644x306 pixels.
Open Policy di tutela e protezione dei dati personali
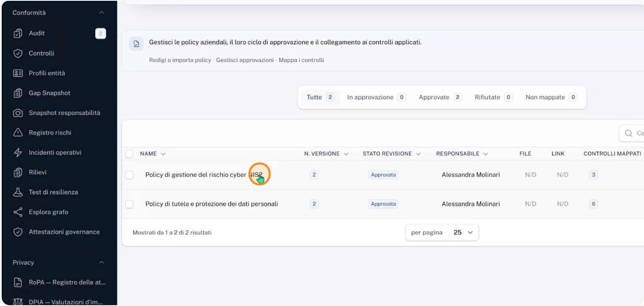[212, 204]
